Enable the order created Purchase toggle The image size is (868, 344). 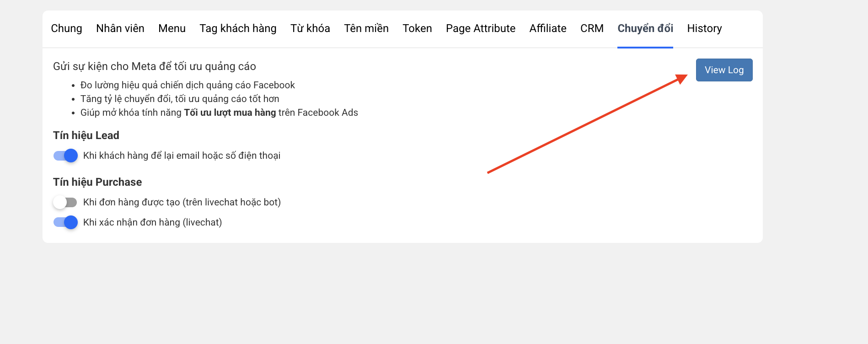(x=65, y=202)
